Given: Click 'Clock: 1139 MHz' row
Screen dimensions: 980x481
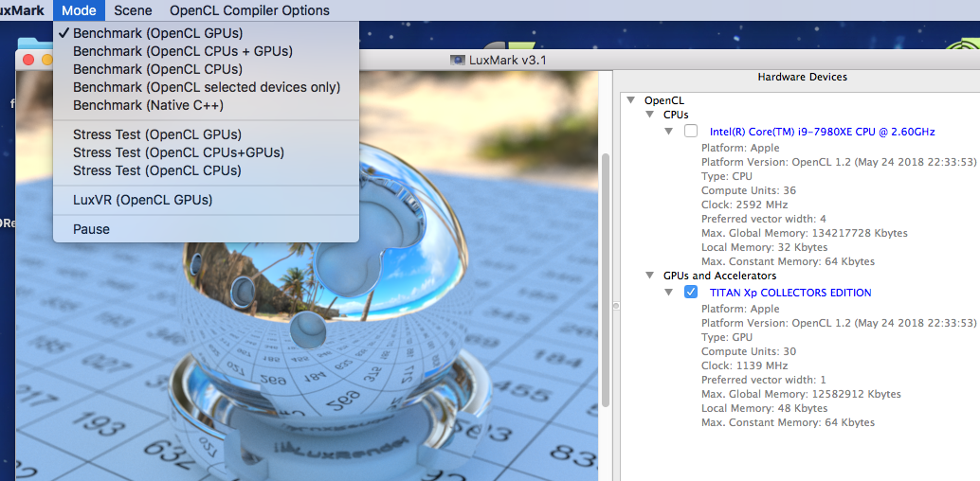Looking at the screenshot, I should tap(744, 365).
